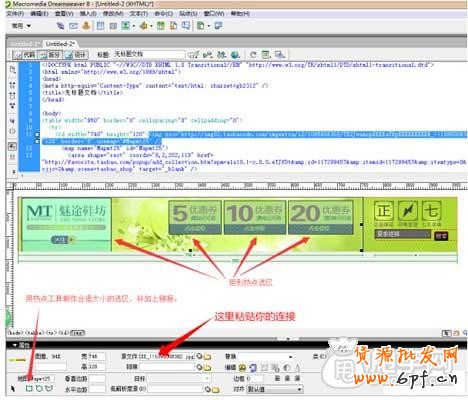Click the browser check errors icon
The image size is (468, 400).
(x=193, y=54)
